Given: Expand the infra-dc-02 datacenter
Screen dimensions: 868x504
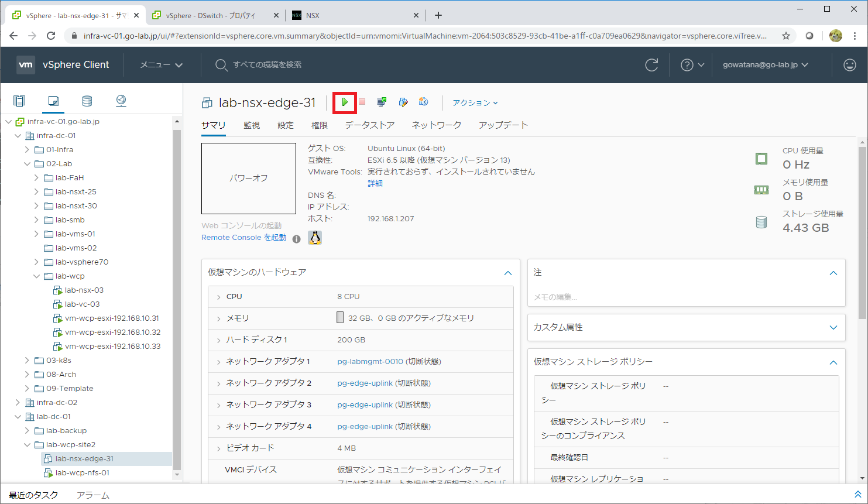Looking at the screenshot, I should 18,403.
